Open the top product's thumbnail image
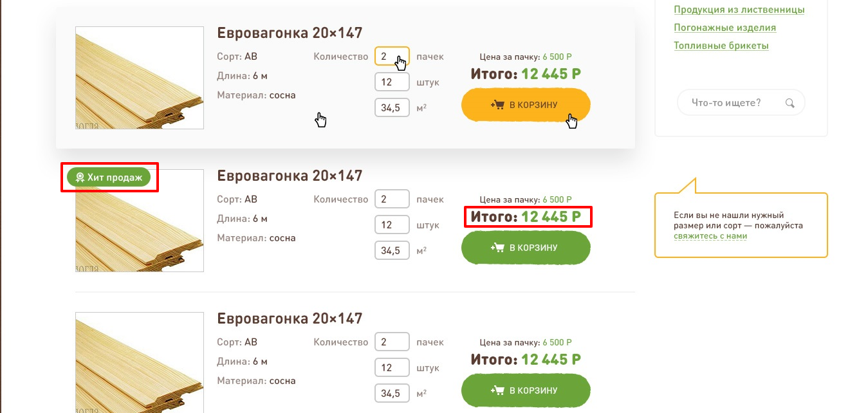The width and height of the screenshot is (868, 413). [140, 78]
